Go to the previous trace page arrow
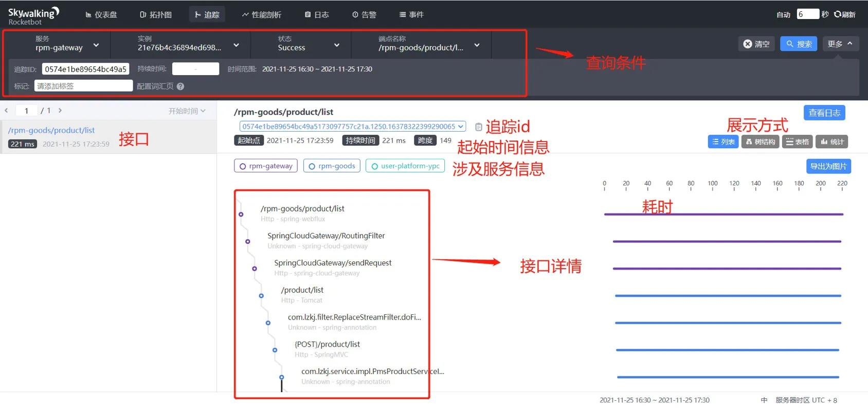 6,110
